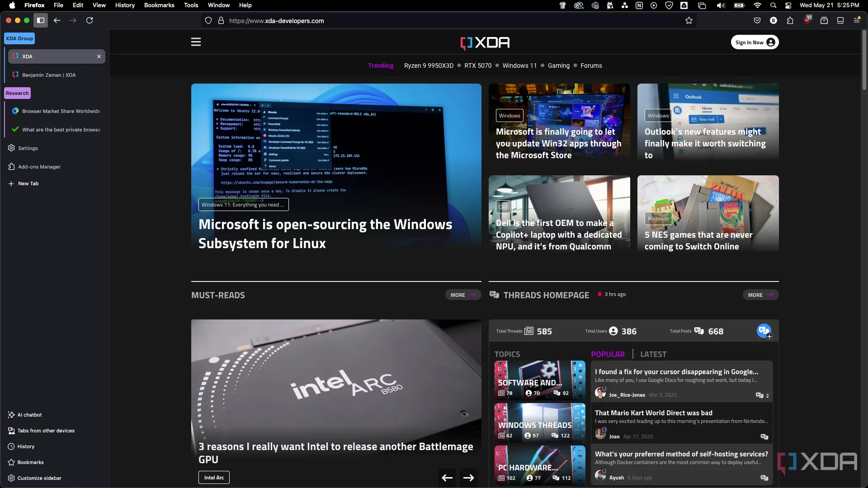Open the XDA hamburger menu
Viewport: 868px width, 488px height.
(x=196, y=42)
